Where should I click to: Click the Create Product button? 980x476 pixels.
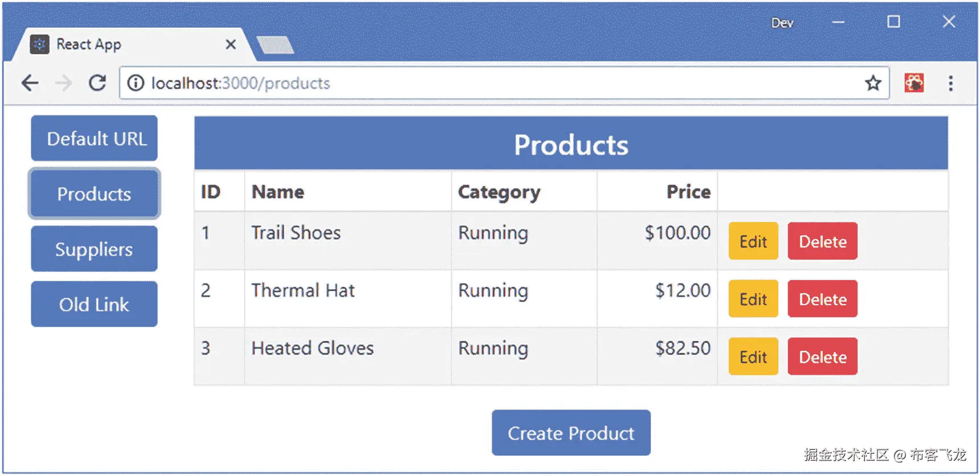pyautogui.click(x=571, y=433)
